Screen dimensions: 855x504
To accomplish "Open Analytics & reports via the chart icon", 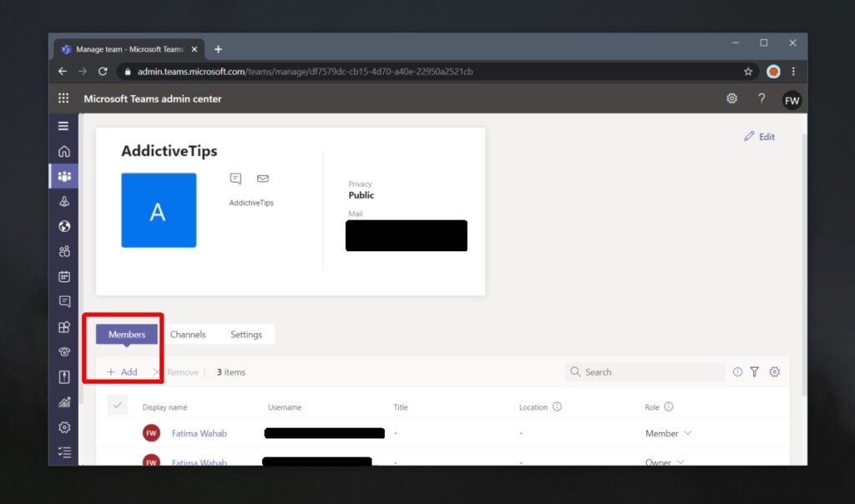I will coord(63,401).
